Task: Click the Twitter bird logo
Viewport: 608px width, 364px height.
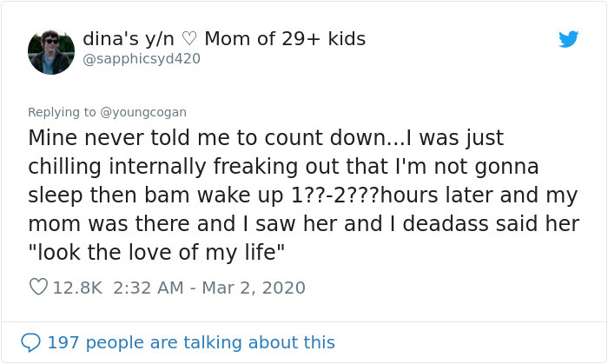Action: tap(568, 39)
